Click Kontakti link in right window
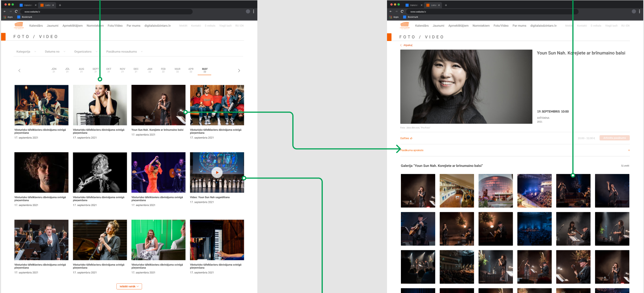Screen dimensions: 644x293 pyautogui.click(x=582, y=26)
